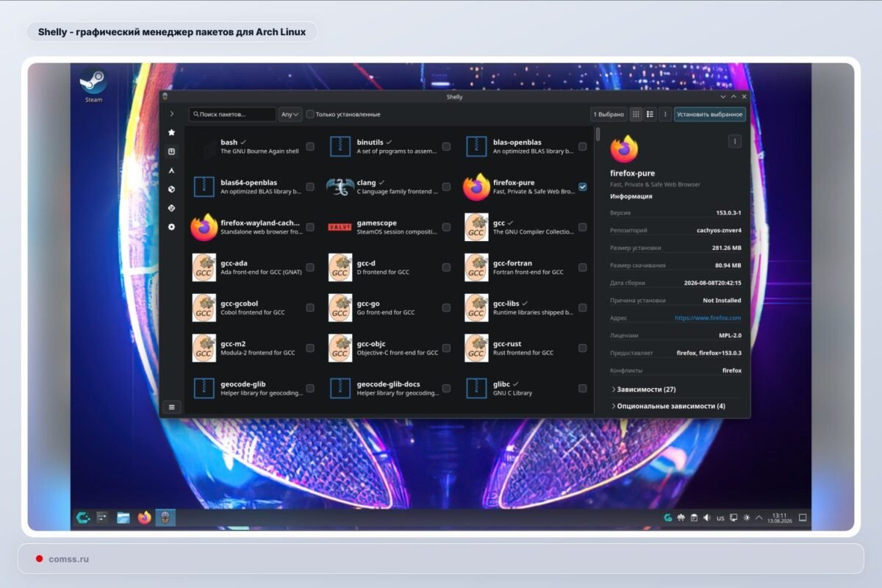Open the Arch logo section in sidebar
Viewport: 882px width, 588px height.
pos(171,171)
